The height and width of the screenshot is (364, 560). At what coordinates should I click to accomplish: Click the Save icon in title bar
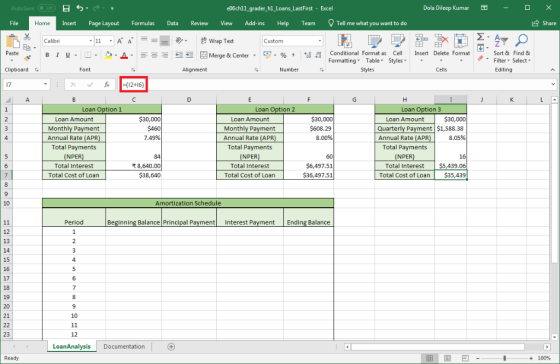point(66,8)
